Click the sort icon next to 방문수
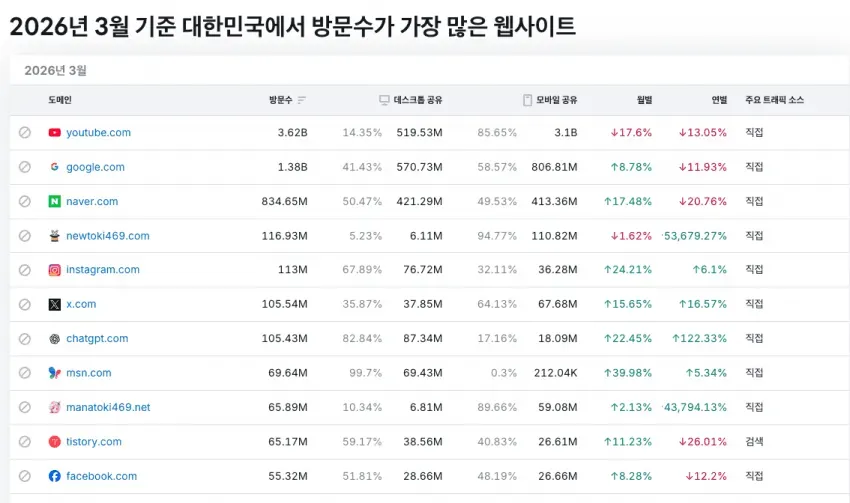This screenshot has height=503, width=850. (x=302, y=100)
